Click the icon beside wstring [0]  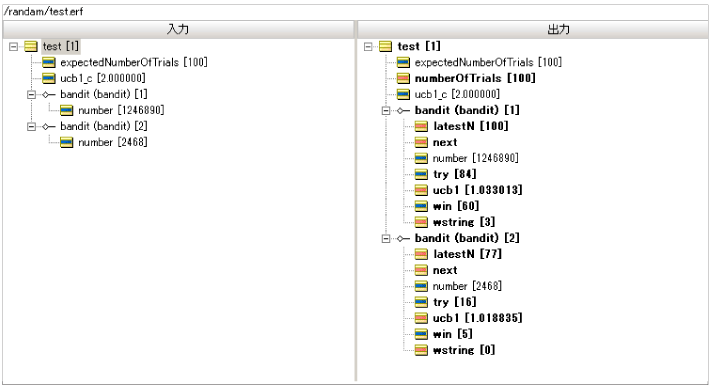(x=421, y=350)
